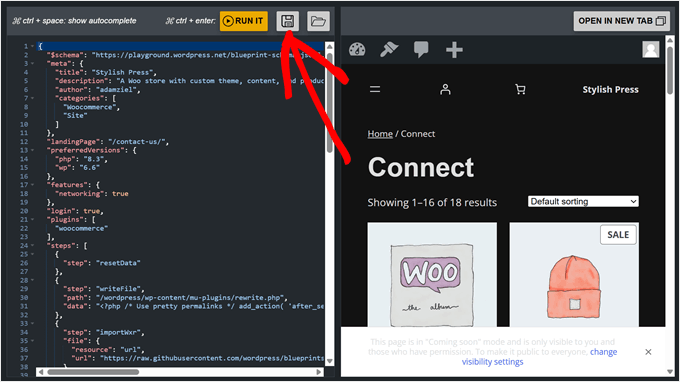680x382 pixels.
Task: Click the "$schema" line in the editor
Action: [x=184, y=55]
